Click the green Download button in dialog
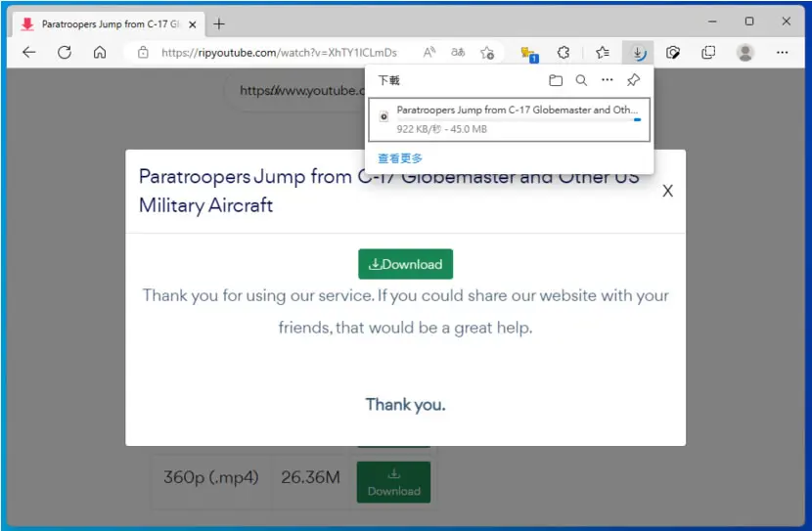The width and height of the screenshot is (812, 531). (405, 264)
